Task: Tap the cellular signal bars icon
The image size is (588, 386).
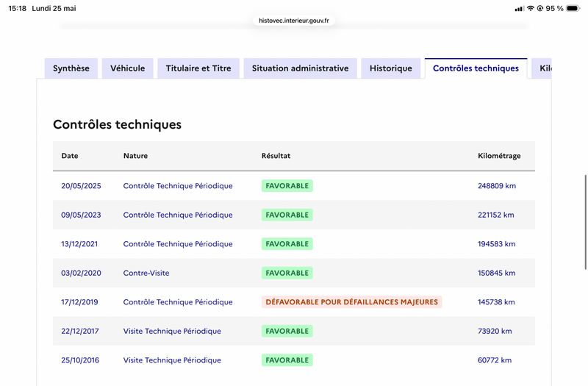Action: point(520,9)
